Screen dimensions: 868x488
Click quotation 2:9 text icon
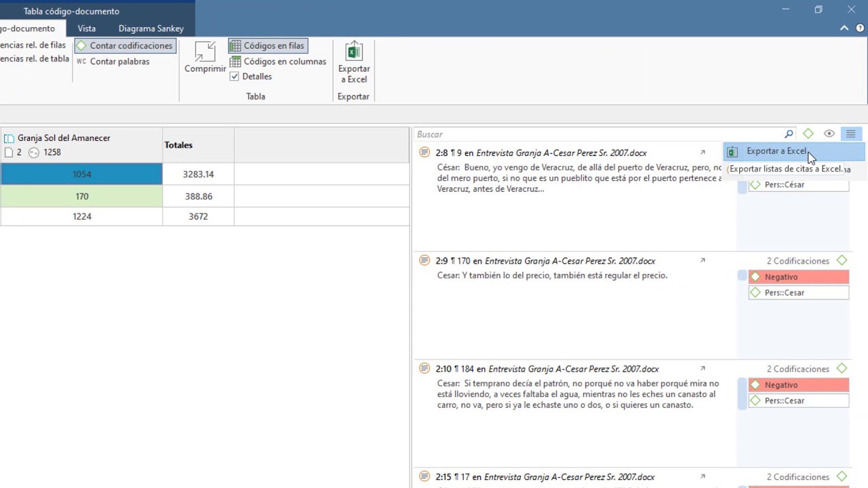(425, 260)
